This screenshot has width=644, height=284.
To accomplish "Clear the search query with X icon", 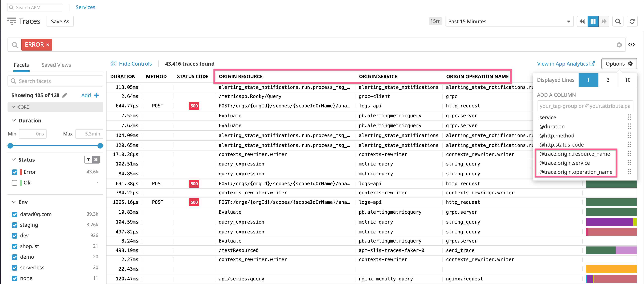I will [x=619, y=45].
